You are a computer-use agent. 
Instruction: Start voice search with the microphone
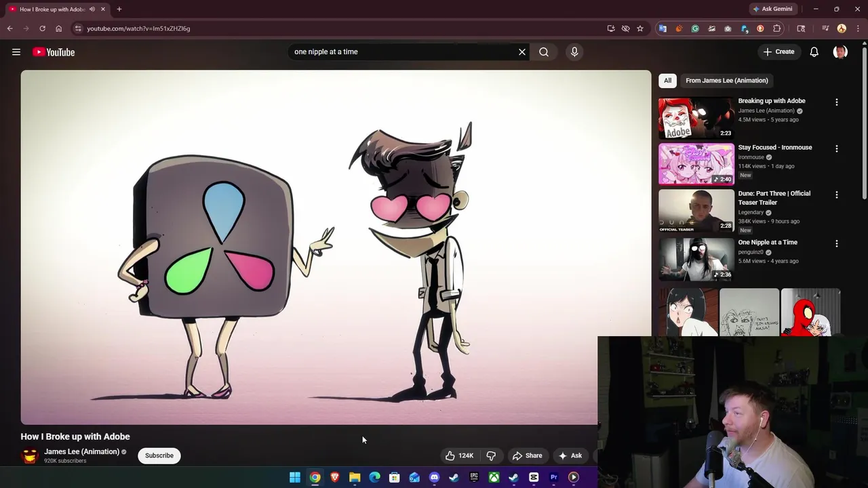tap(574, 52)
